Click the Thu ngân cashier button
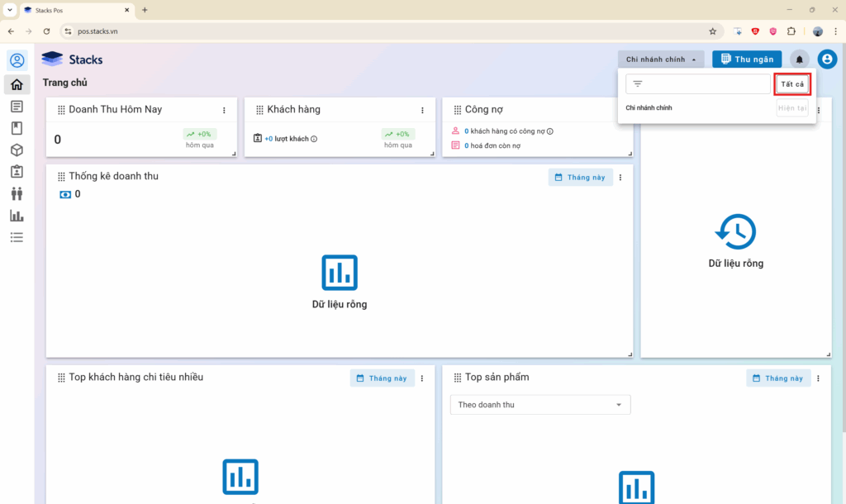Screen dimensions: 846x504 coord(747,59)
